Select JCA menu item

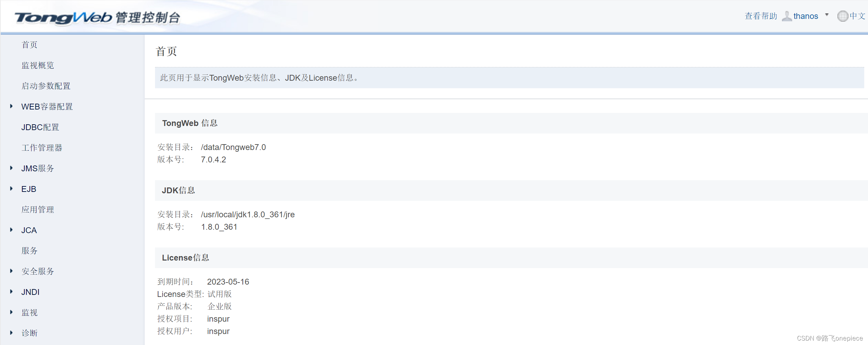29,230
